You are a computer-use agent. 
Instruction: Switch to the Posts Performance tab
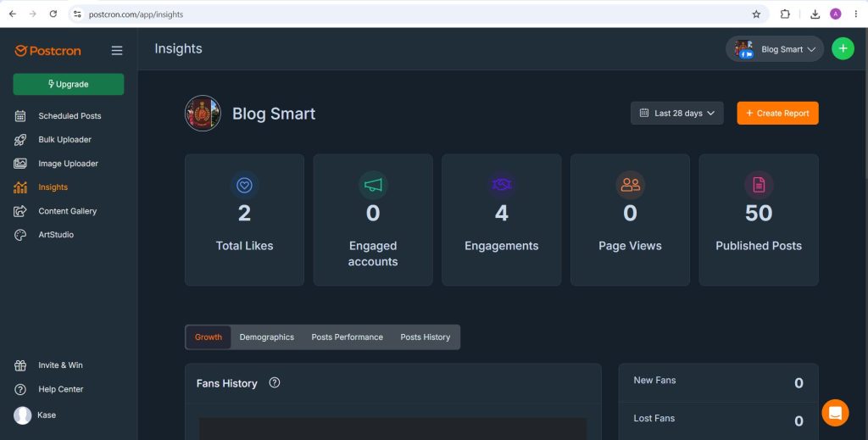point(347,337)
